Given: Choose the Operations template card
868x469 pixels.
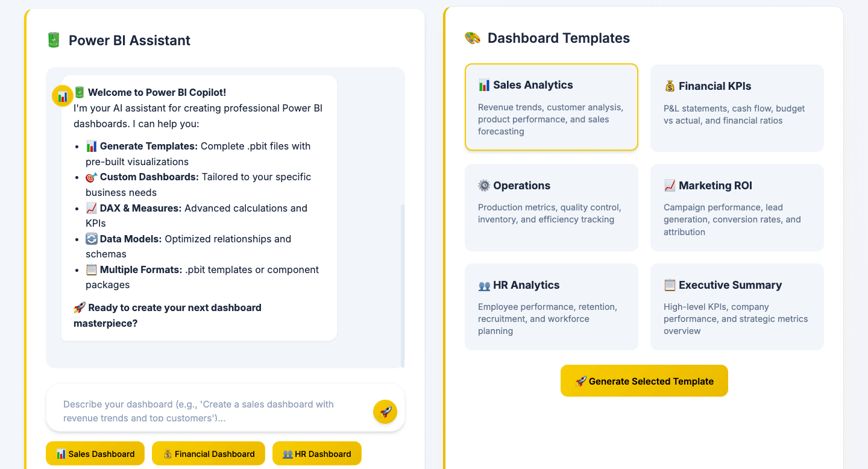Looking at the screenshot, I should [x=552, y=207].
